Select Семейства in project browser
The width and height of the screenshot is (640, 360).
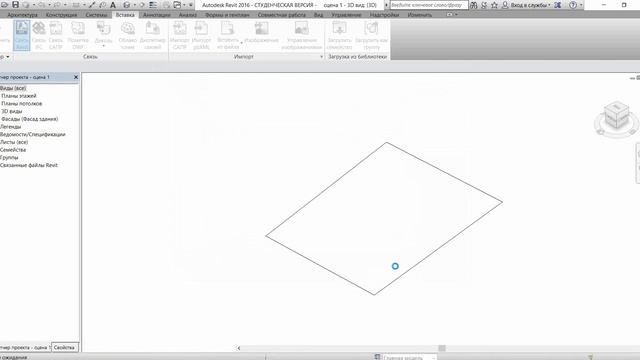(13, 150)
